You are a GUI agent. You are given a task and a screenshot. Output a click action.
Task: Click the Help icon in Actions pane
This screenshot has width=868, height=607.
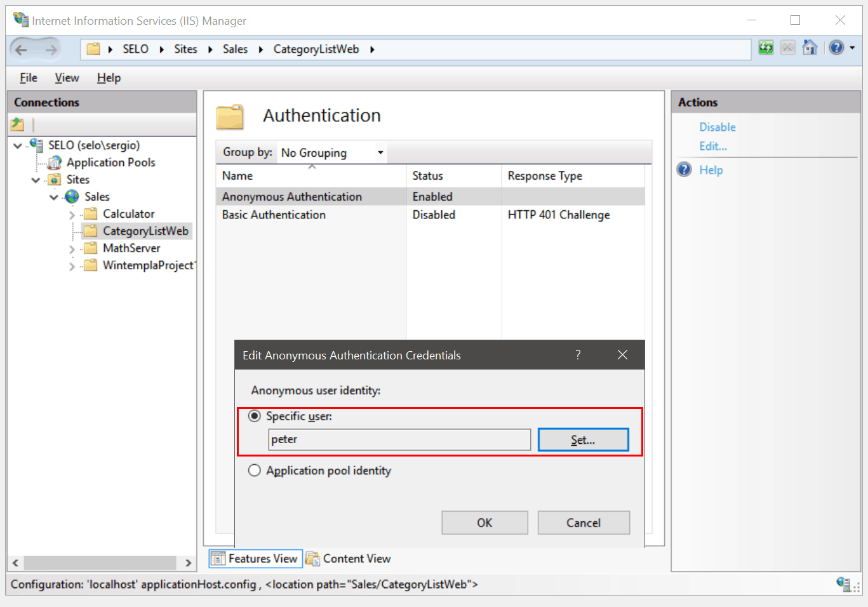click(x=684, y=170)
